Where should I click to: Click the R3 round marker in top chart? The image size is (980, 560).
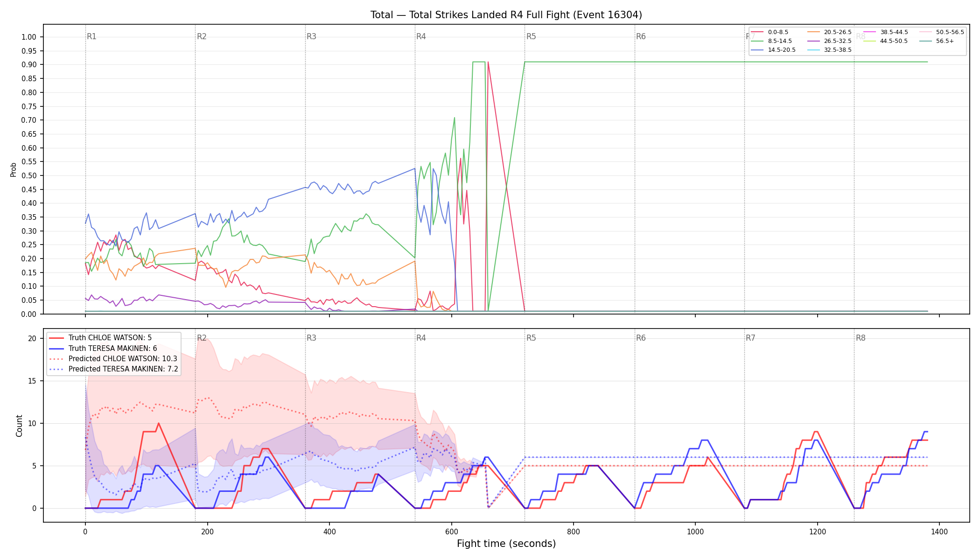(x=311, y=36)
